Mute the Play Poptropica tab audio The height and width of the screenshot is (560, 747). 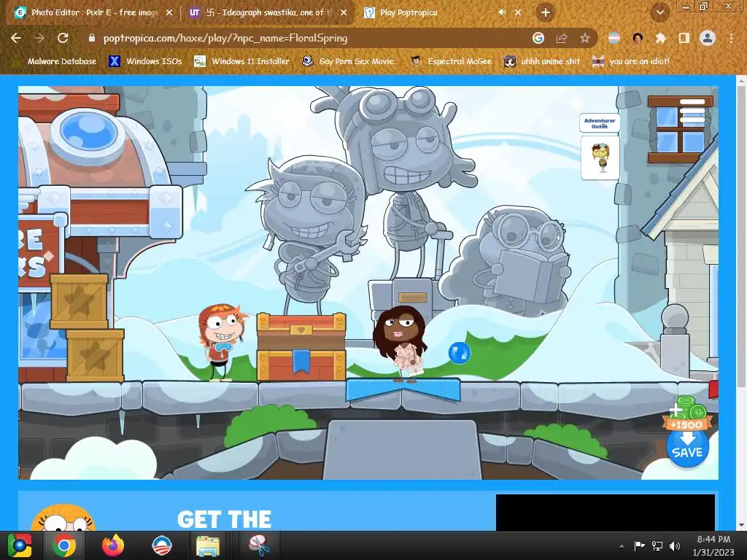coord(502,12)
